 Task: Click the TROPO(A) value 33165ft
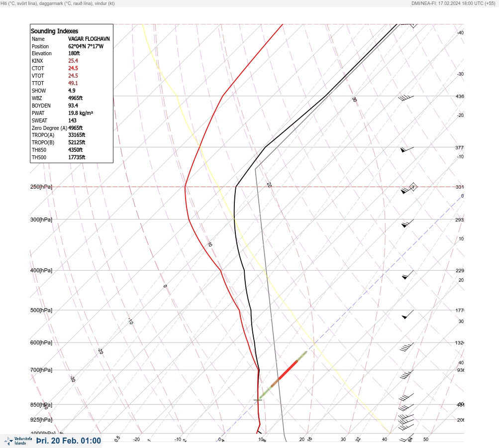pyautogui.click(x=77, y=135)
